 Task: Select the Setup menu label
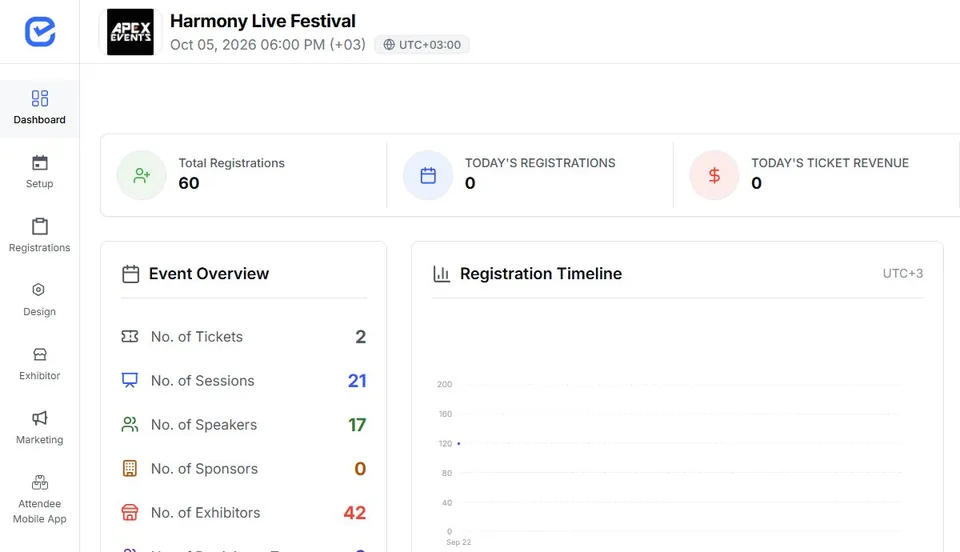pyautogui.click(x=40, y=184)
